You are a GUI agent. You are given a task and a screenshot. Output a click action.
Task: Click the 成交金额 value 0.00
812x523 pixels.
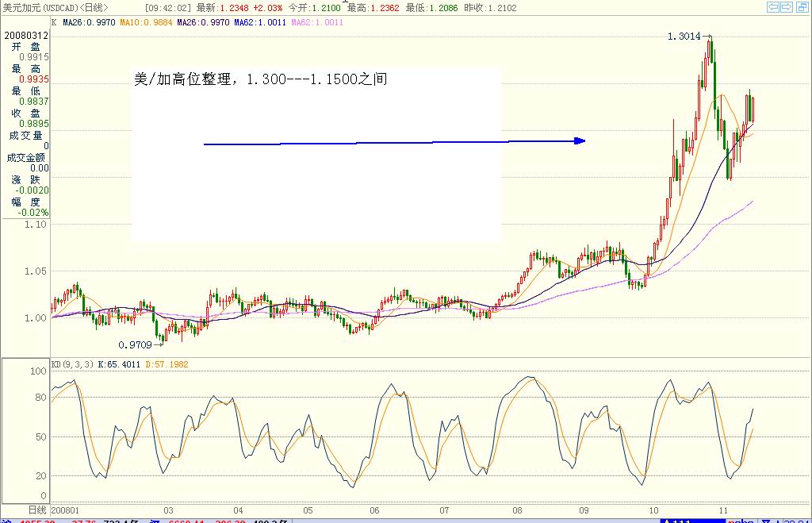(x=40, y=168)
